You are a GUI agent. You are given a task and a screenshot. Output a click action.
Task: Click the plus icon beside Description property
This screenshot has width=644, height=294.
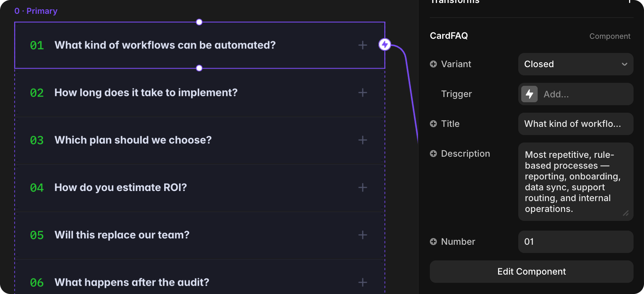pos(433,154)
